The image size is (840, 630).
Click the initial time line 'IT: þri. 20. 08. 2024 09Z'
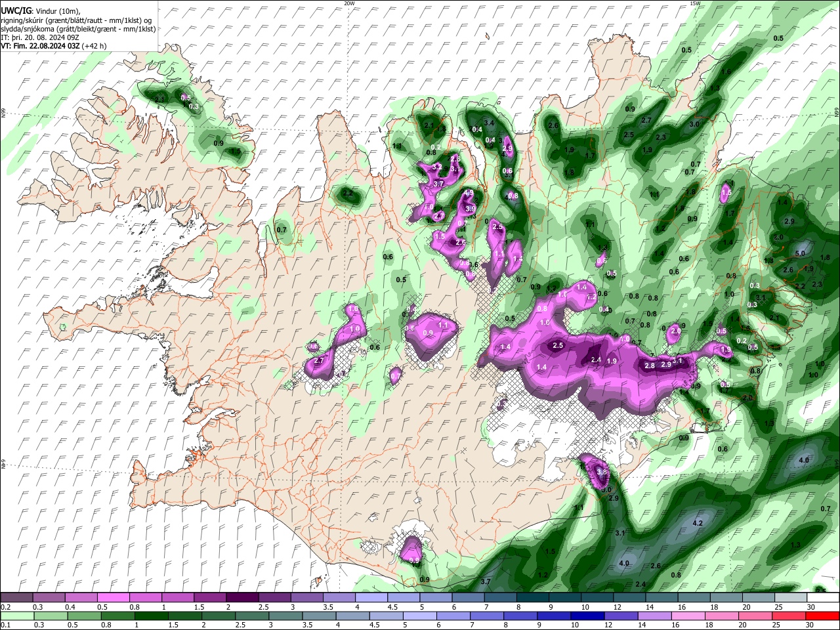[x=40, y=37]
